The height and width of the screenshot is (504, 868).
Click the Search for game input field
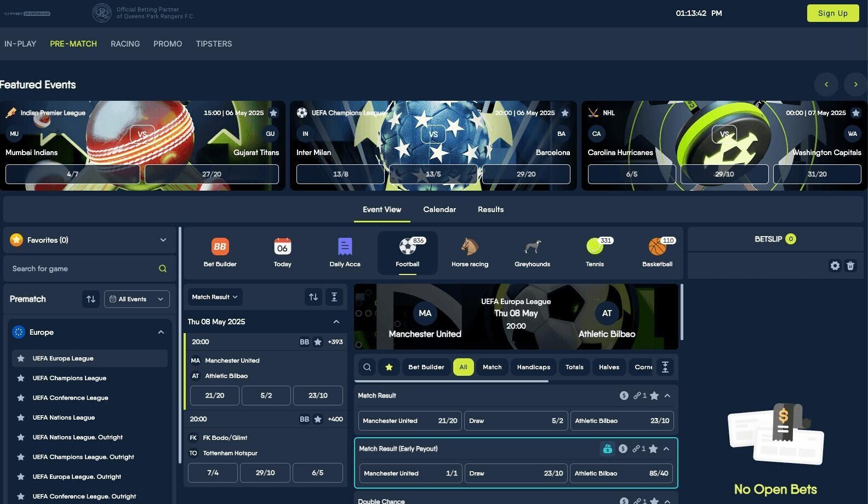point(90,268)
